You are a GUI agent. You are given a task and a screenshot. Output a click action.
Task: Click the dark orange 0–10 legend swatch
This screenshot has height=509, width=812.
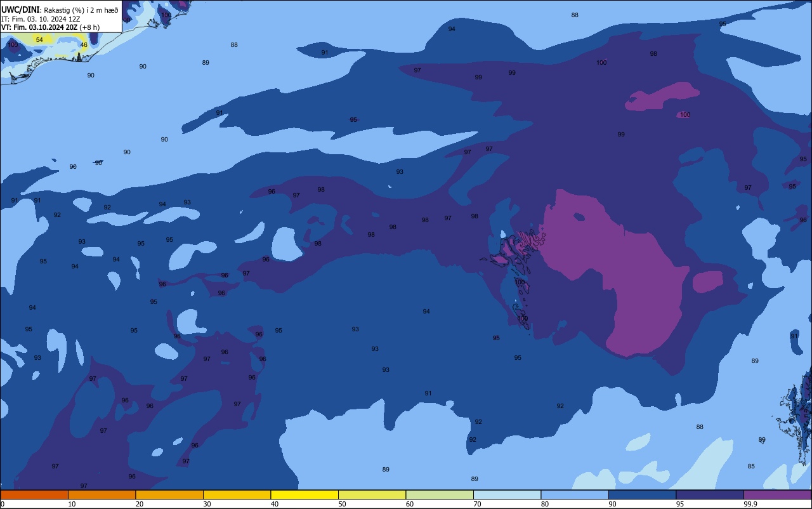tap(34, 494)
